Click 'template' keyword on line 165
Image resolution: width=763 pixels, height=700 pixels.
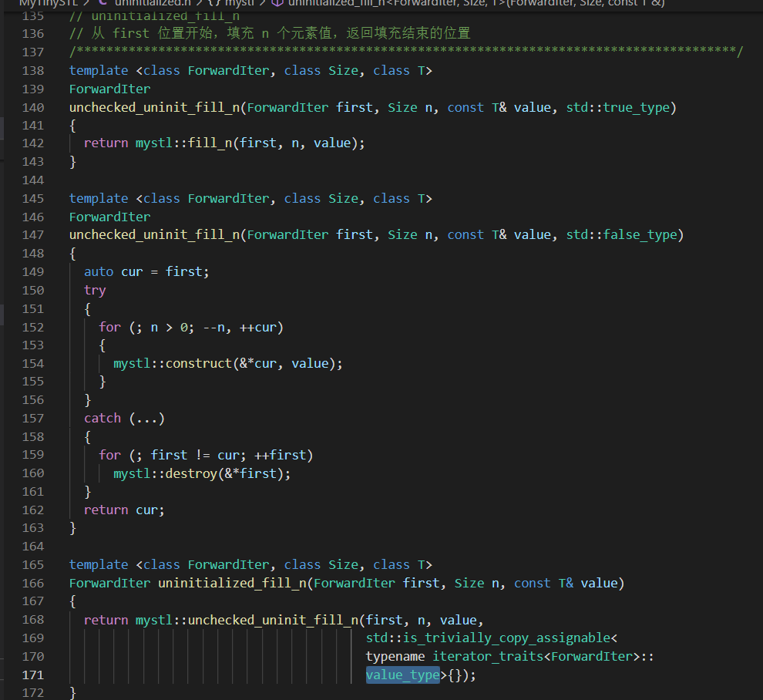tap(99, 564)
